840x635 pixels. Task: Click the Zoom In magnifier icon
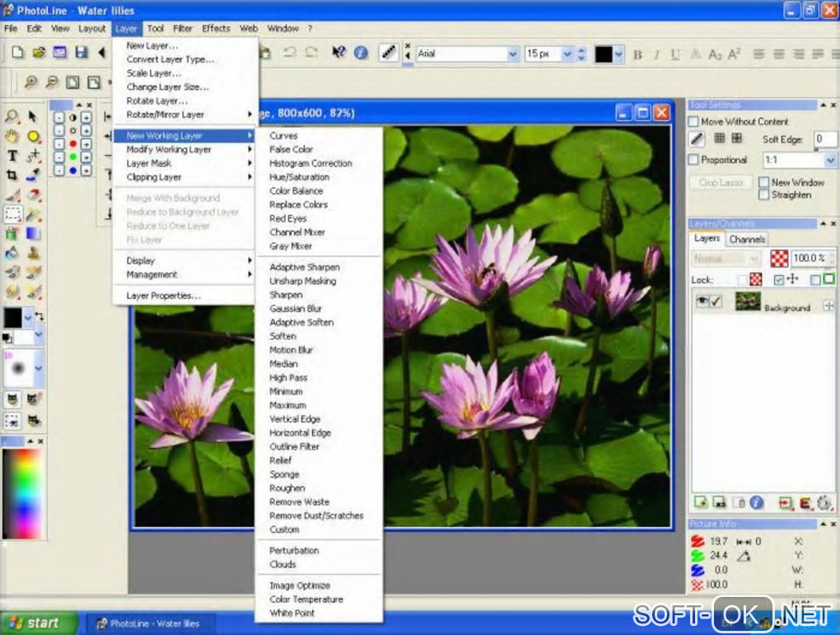30,82
